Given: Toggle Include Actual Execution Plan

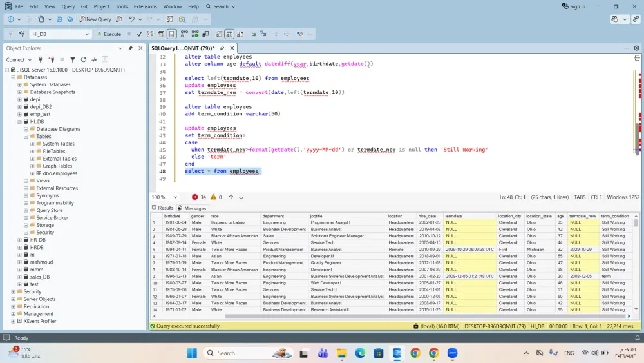Looking at the screenshot, I should [184, 34].
